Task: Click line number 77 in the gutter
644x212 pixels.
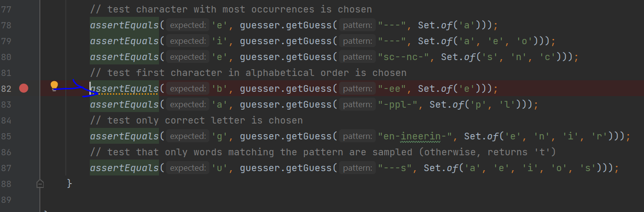Action: tap(6, 9)
